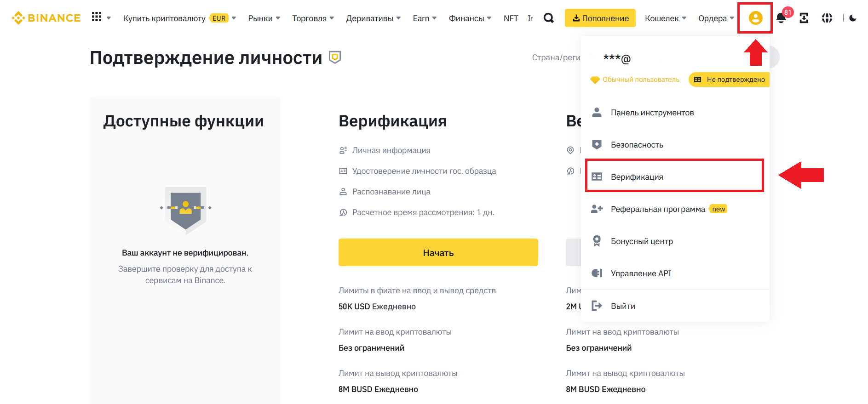The image size is (868, 404).
Task: Click the EUR currency badge
Action: (x=219, y=18)
